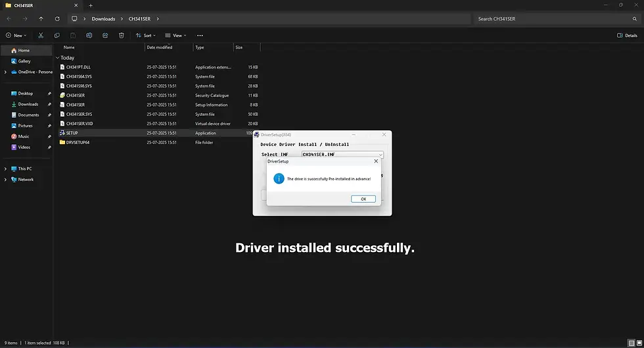Screen dimensions: 644x348
Task: Click the Up directory arrow
Action: click(x=41, y=18)
